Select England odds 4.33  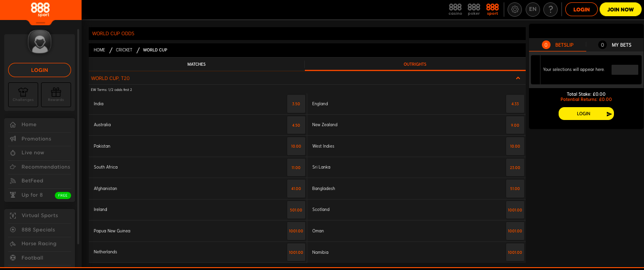(x=515, y=104)
